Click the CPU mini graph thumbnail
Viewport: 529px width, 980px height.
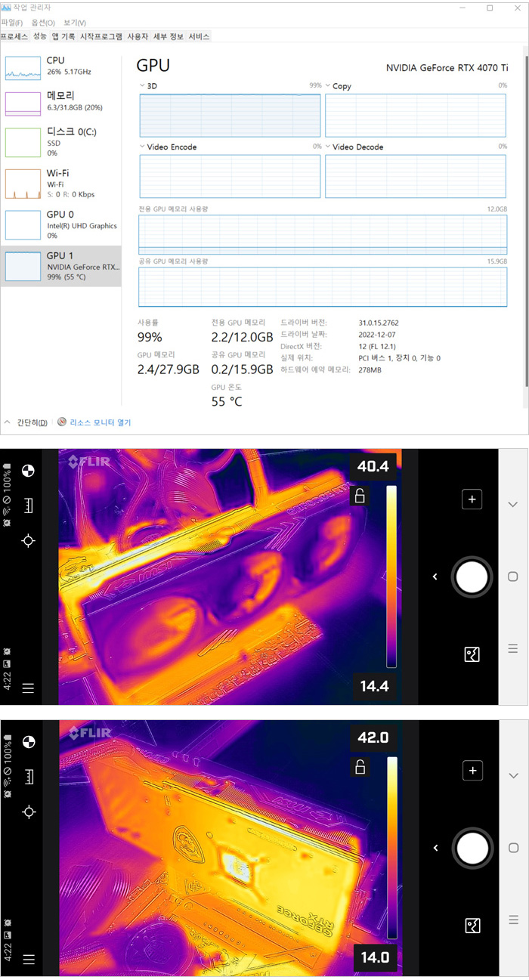[x=23, y=66]
